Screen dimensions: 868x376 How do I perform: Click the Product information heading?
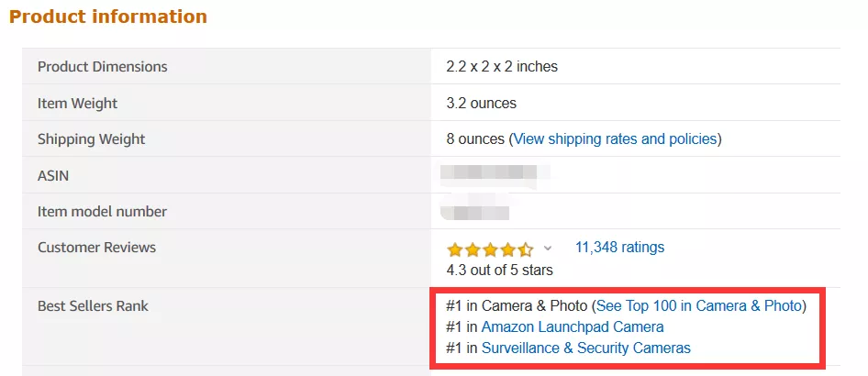(x=108, y=17)
